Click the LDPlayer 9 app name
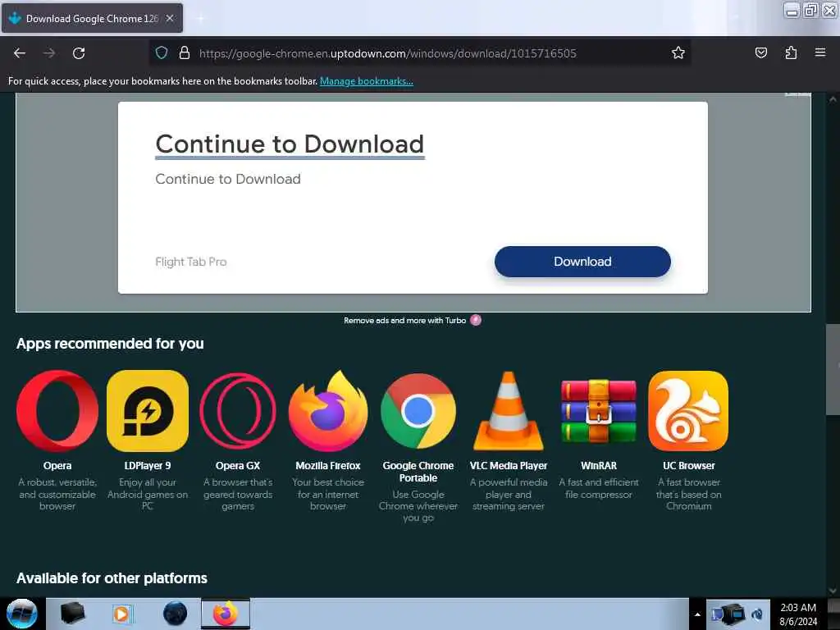The width and height of the screenshot is (840, 630). 148,466
